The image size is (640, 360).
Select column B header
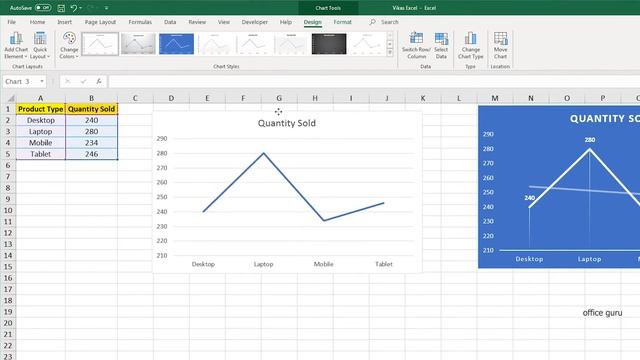(x=91, y=98)
